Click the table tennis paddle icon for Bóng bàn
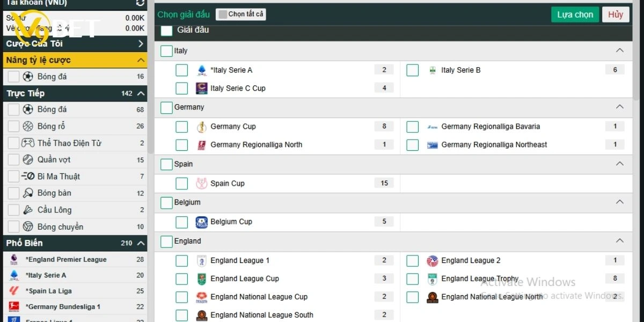The image size is (644, 322). [28, 193]
